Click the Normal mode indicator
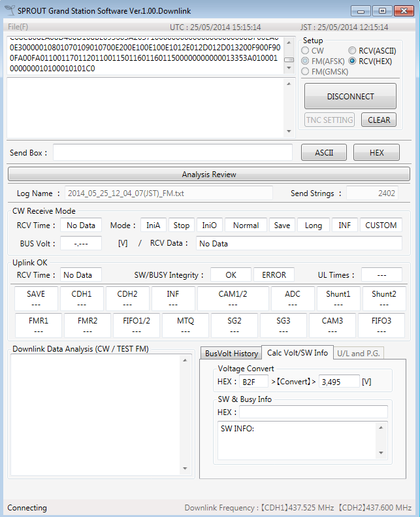The image size is (420, 517). click(x=246, y=225)
